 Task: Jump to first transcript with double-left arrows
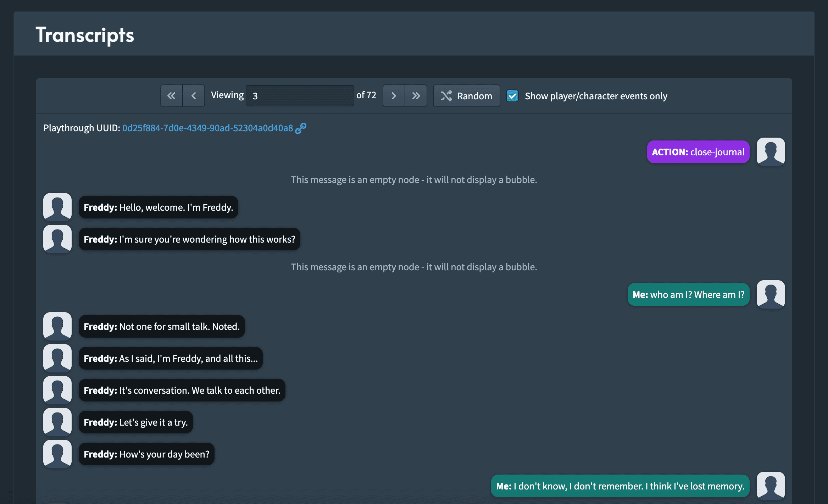click(x=172, y=96)
